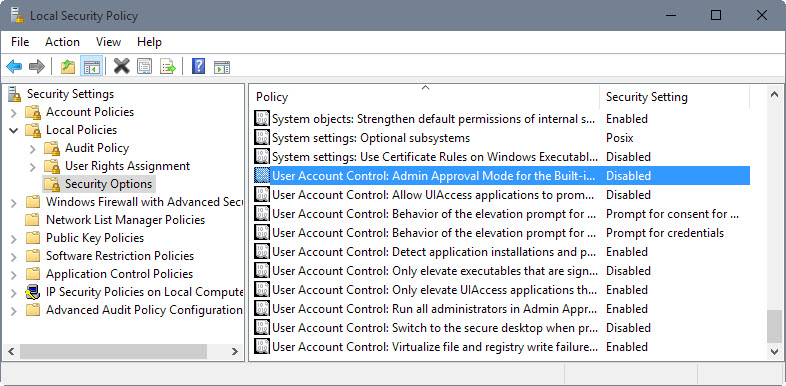Expand the Public Key Policies node

point(14,239)
